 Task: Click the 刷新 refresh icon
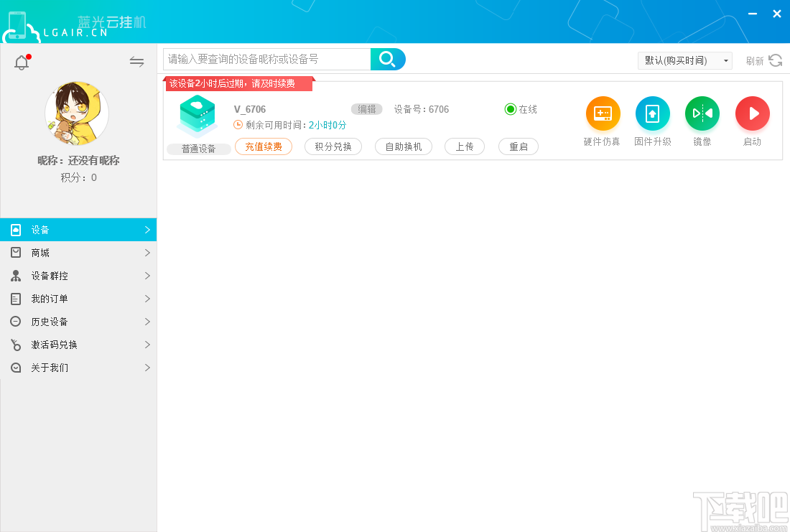(x=776, y=60)
